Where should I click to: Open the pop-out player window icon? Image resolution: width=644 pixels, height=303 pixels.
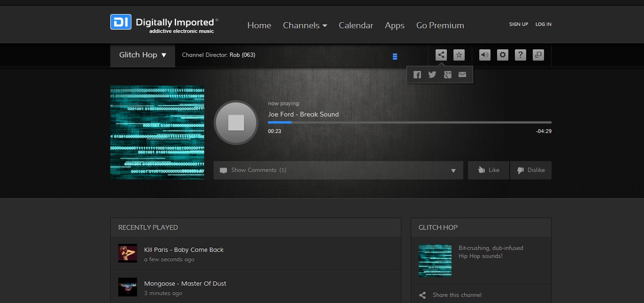click(x=538, y=55)
